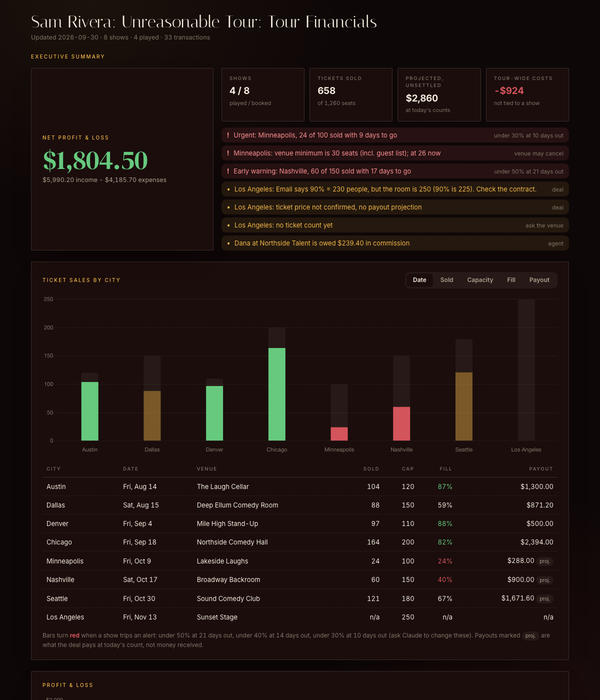Click Mile High Stand-Up venue cell

coord(227,523)
